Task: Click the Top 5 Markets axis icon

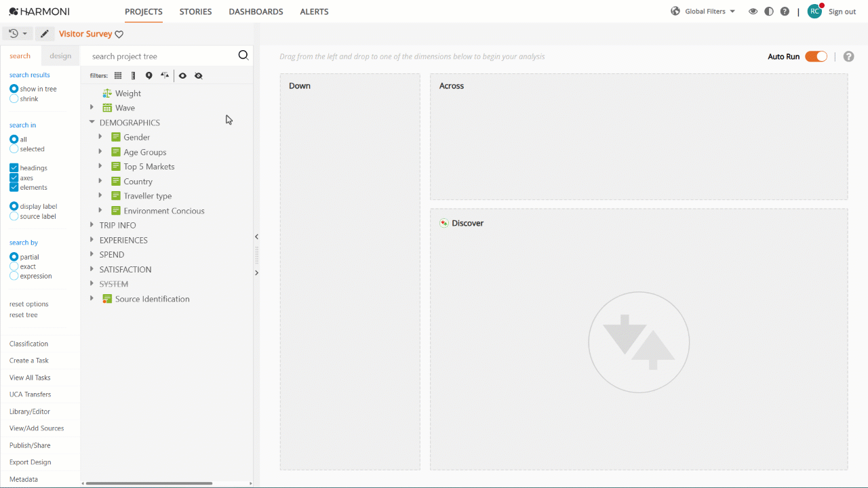Action: 116,167
